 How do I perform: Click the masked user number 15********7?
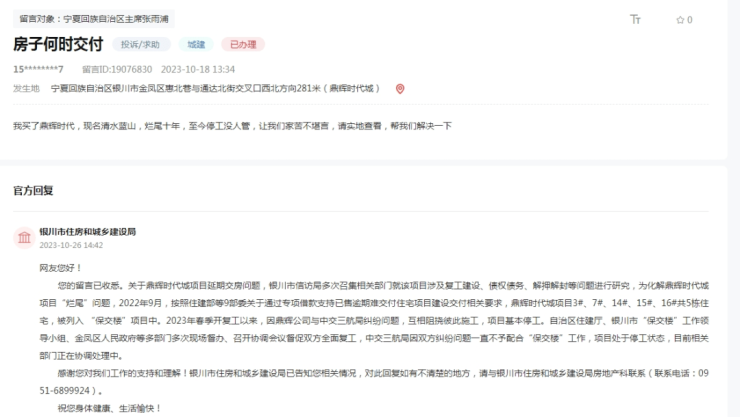[x=39, y=69]
